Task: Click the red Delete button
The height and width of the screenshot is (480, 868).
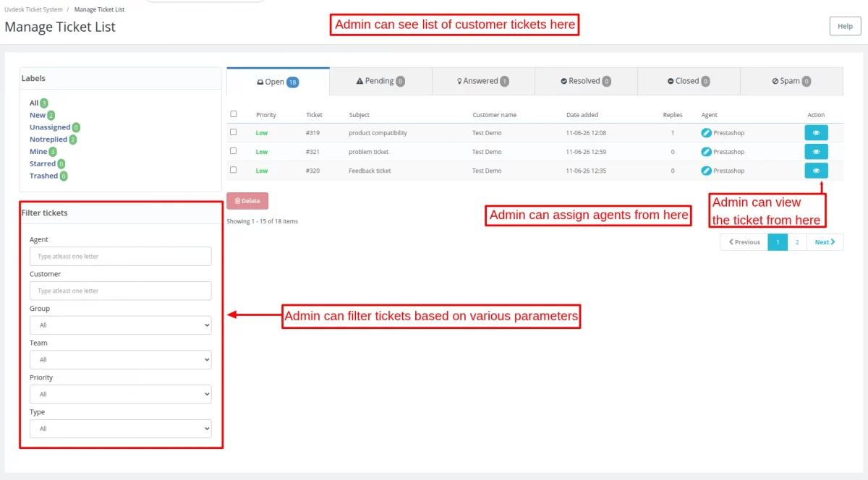Action: click(x=247, y=201)
